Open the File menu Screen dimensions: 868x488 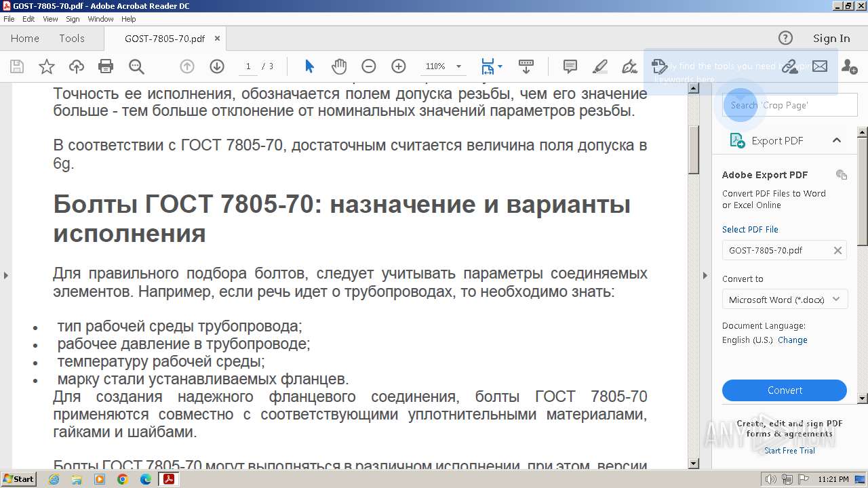click(x=9, y=19)
